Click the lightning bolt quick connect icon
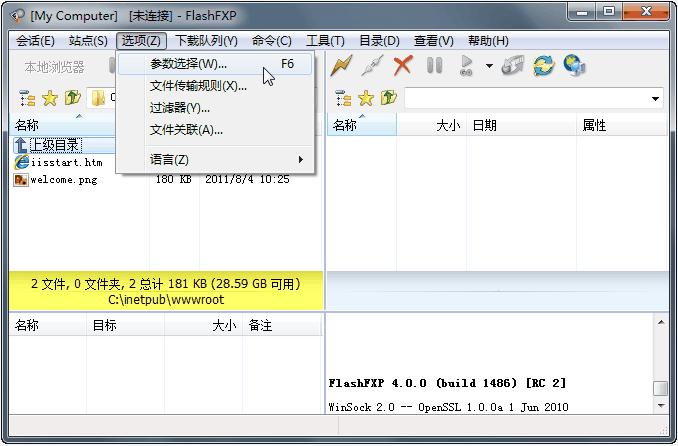Image resolution: width=678 pixels, height=446 pixels. pyautogui.click(x=342, y=66)
